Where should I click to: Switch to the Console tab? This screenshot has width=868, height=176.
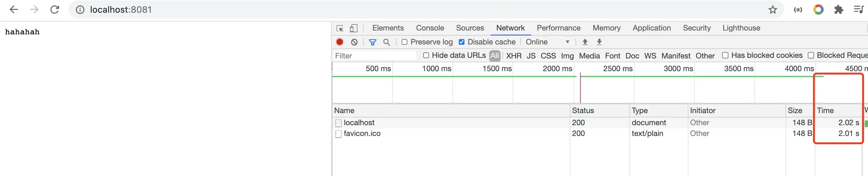430,28
